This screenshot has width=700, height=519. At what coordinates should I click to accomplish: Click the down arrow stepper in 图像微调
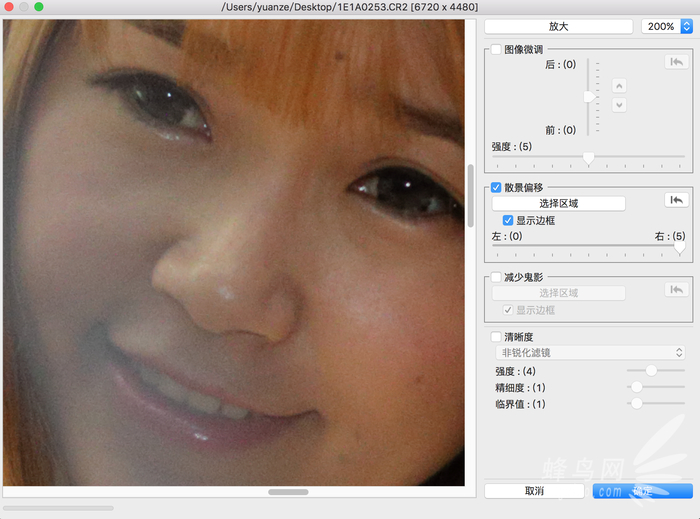pyautogui.click(x=619, y=105)
